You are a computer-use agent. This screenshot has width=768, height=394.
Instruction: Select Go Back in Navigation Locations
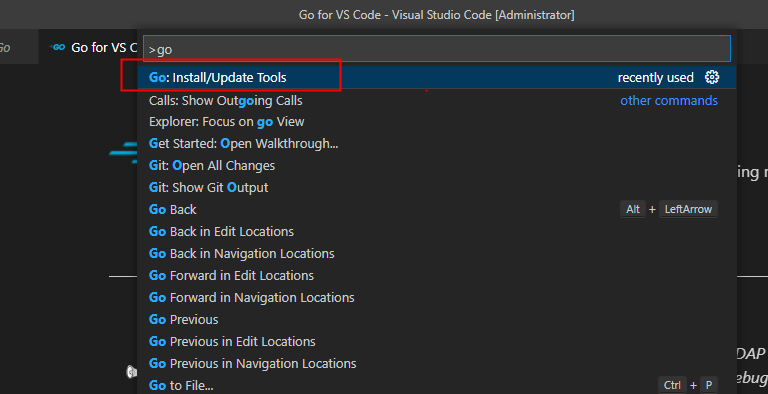point(437,253)
